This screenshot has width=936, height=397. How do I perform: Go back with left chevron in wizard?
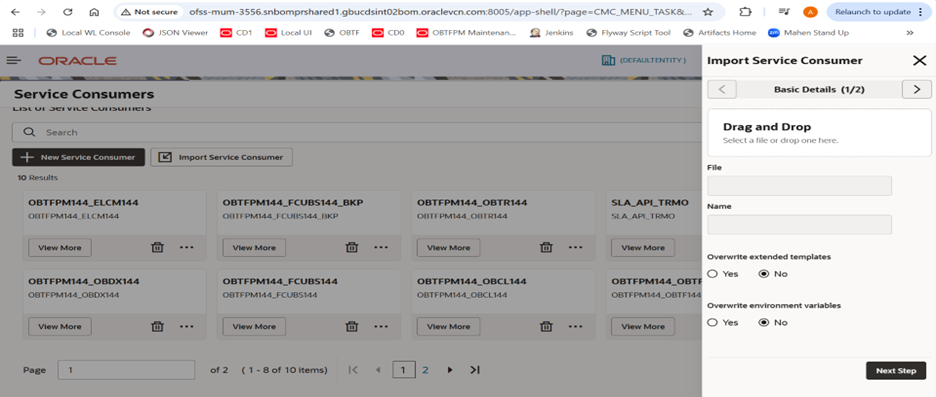(x=722, y=90)
